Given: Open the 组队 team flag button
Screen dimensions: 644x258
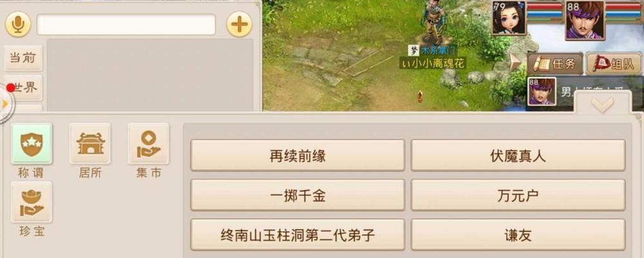Looking at the screenshot, I should (x=614, y=63).
